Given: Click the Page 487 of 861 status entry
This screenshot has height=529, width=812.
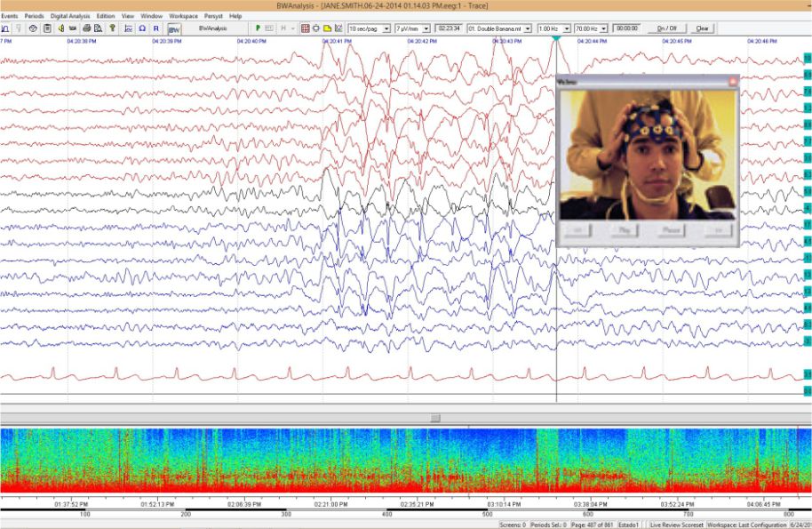Looking at the screenshot, I should (592, 525).
